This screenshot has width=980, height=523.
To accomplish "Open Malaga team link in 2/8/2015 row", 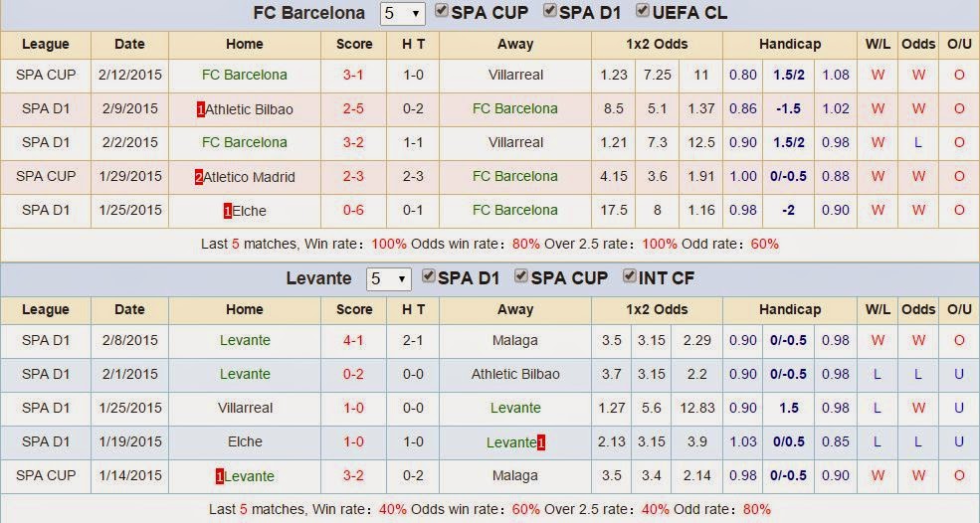I will (x=515, y=340).
